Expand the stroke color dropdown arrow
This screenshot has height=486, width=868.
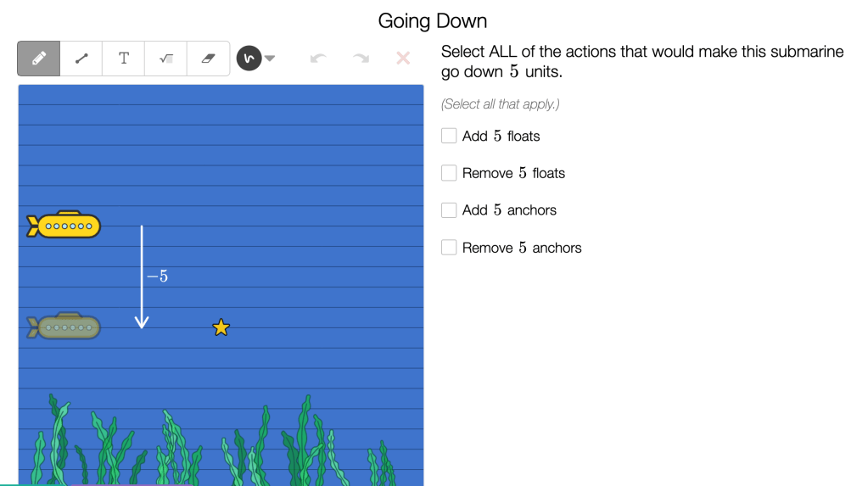coord(270,59)
